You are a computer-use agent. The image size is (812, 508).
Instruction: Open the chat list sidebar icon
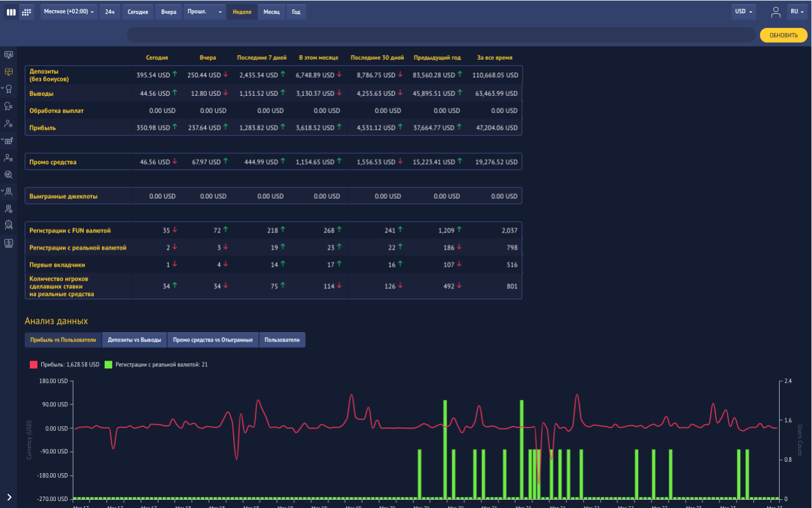tap(8, 106)
